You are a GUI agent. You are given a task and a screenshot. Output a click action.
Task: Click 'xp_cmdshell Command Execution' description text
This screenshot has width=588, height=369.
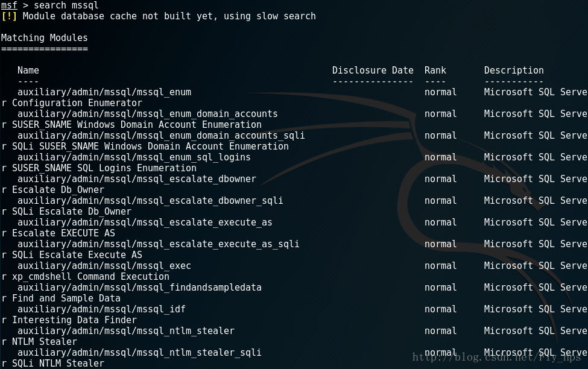90,277
